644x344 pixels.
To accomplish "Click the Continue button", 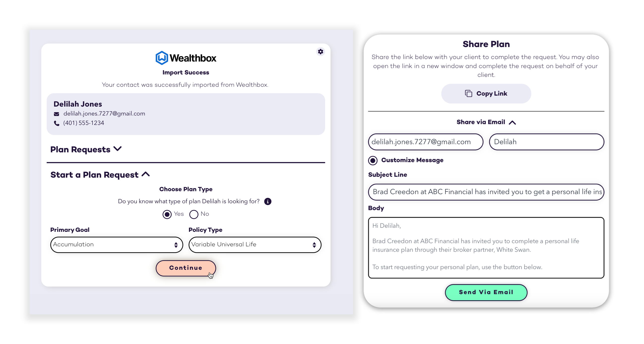I will (186, 268).
